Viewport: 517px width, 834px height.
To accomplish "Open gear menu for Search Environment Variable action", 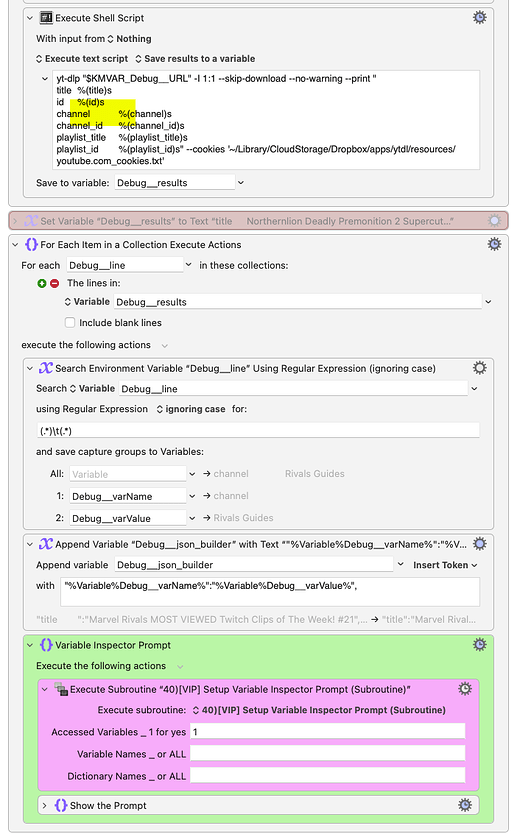I will pyautogui.click(x=479, y=368).
